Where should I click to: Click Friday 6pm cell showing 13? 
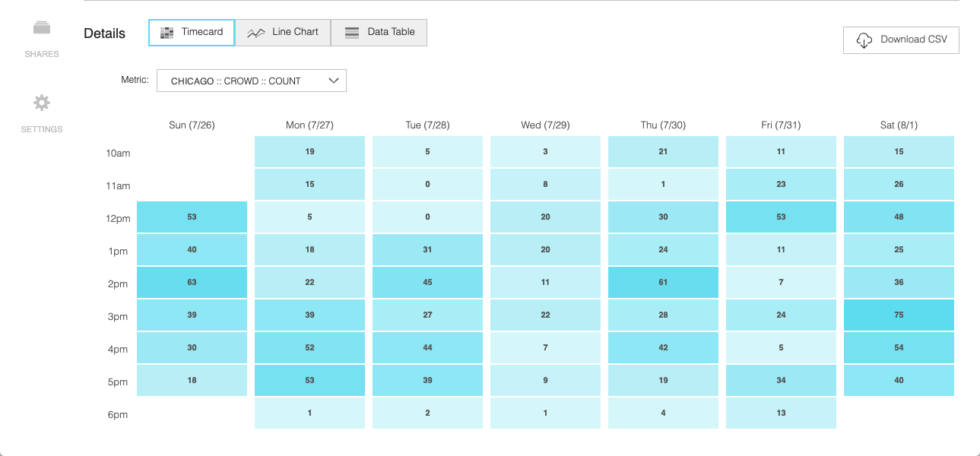click(x=781, y=413)
